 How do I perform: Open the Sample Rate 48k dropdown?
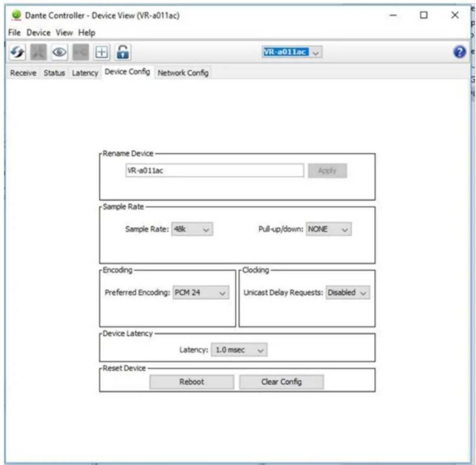pyautogui.click(x=192, y=229)
